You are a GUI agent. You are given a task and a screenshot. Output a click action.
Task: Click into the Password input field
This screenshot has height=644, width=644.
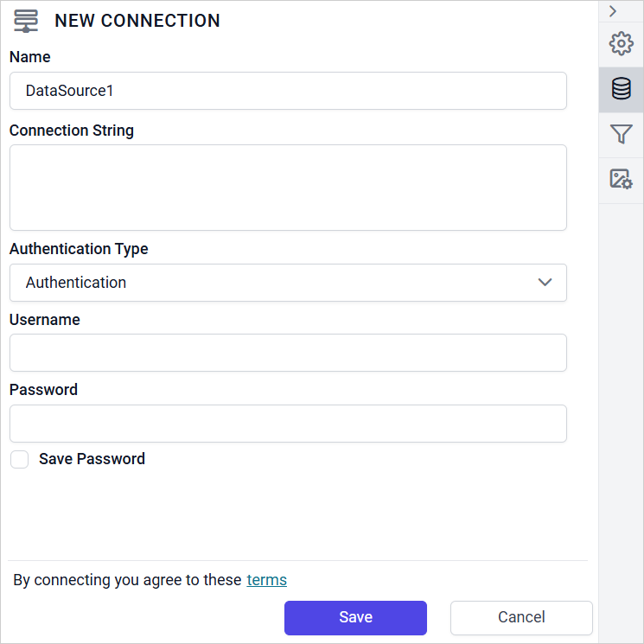(288, 424)
